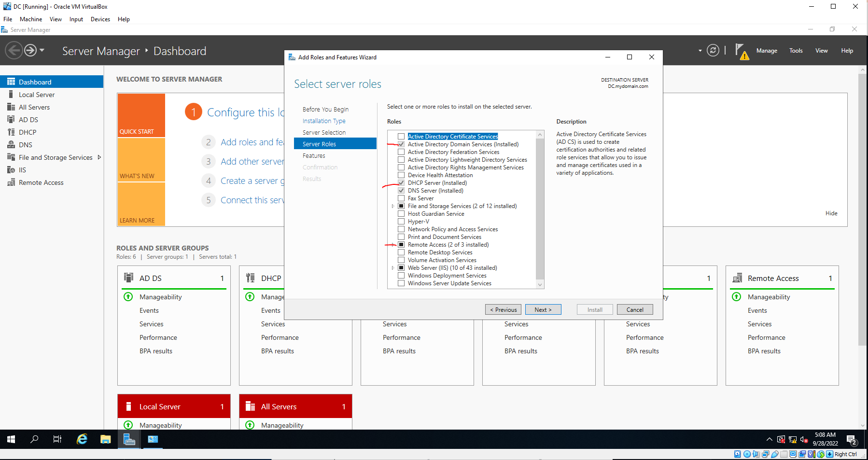
Task: Click the All Servers red tile icon
Action: (x=250, y=406)
